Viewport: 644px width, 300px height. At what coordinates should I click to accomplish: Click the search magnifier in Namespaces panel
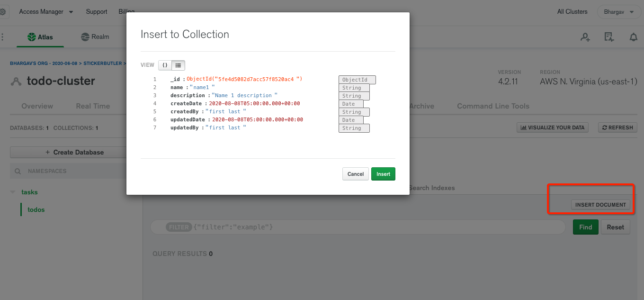[18, 171]
